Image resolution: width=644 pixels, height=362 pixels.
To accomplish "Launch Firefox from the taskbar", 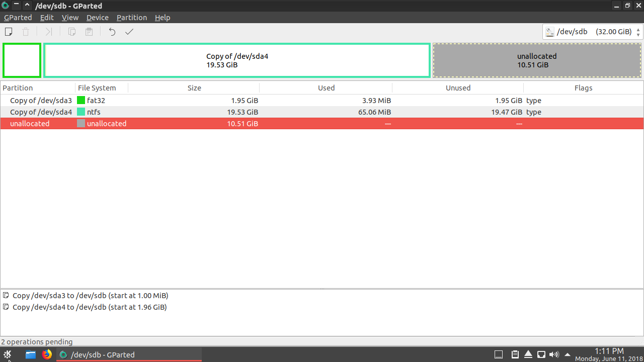I will pyautogui.click(x=47, y=354).
